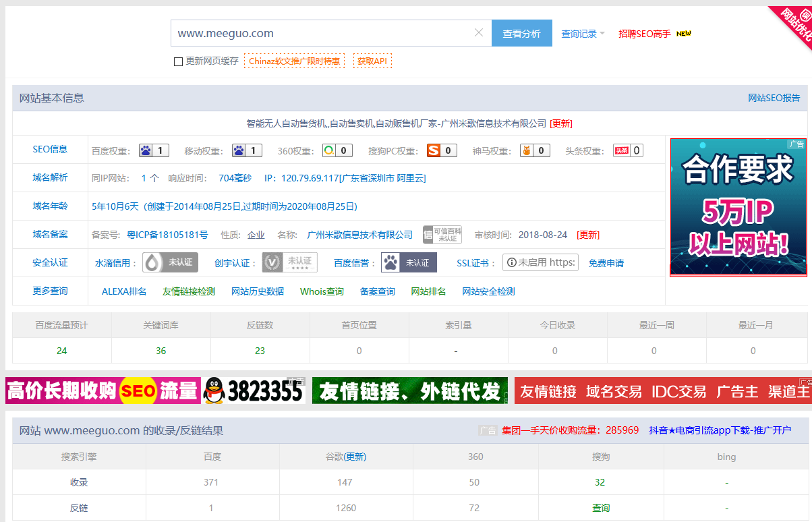Click the domain age 5年10月6天 text
Screen dimensions: 812x522
click(115, 206)
